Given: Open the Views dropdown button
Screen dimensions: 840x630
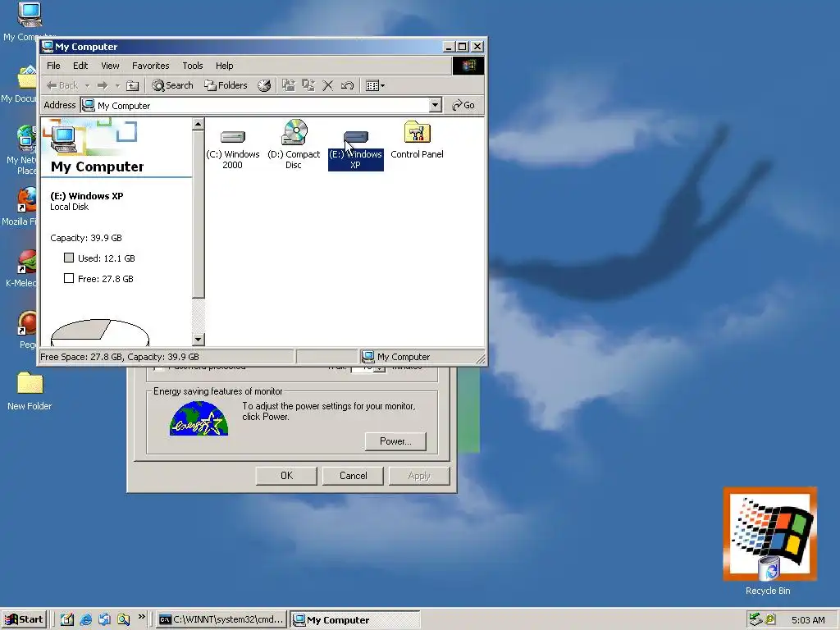Looking at the screenshot, I should point(375,85).
